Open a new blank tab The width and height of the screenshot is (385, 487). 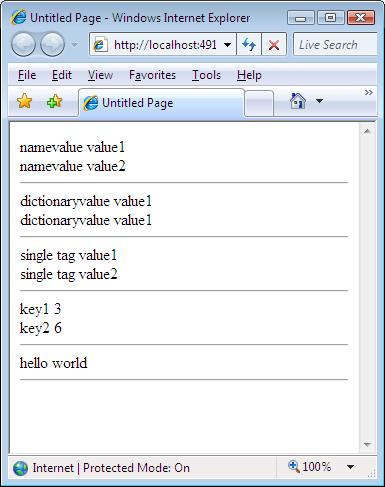click(259, 104)
